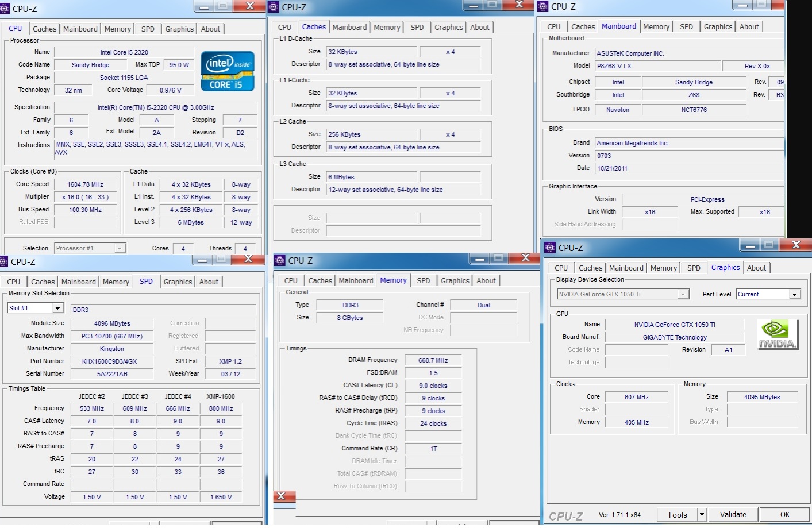Expand the arrow beside the Tools button

[702, 515]
